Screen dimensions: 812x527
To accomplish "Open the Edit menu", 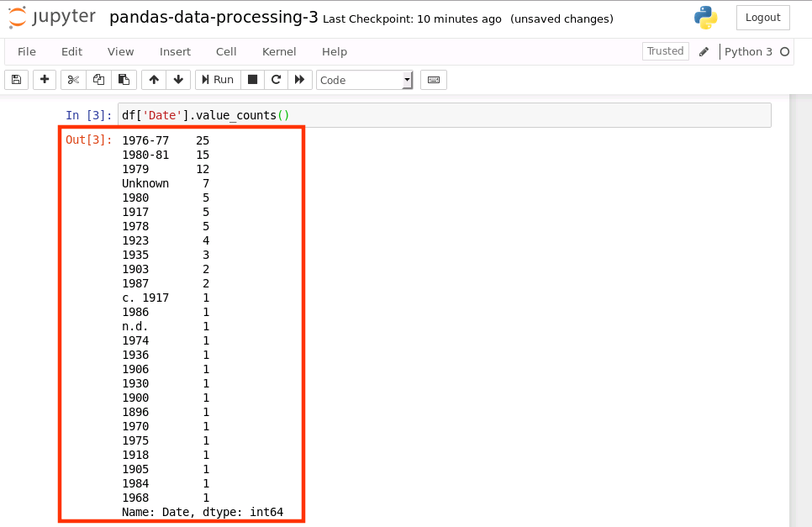I will point(72,52).
